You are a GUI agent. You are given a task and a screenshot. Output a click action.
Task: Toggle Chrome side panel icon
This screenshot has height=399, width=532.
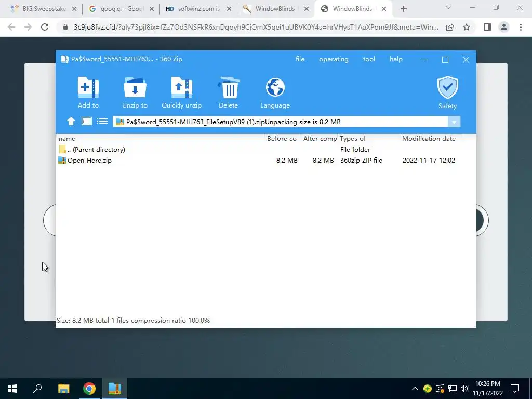point(487,27)
